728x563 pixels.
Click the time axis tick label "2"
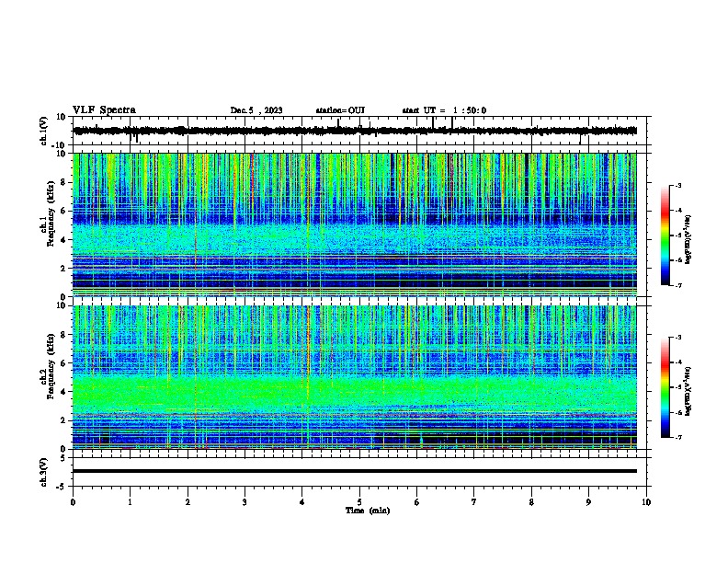point(188,502)
